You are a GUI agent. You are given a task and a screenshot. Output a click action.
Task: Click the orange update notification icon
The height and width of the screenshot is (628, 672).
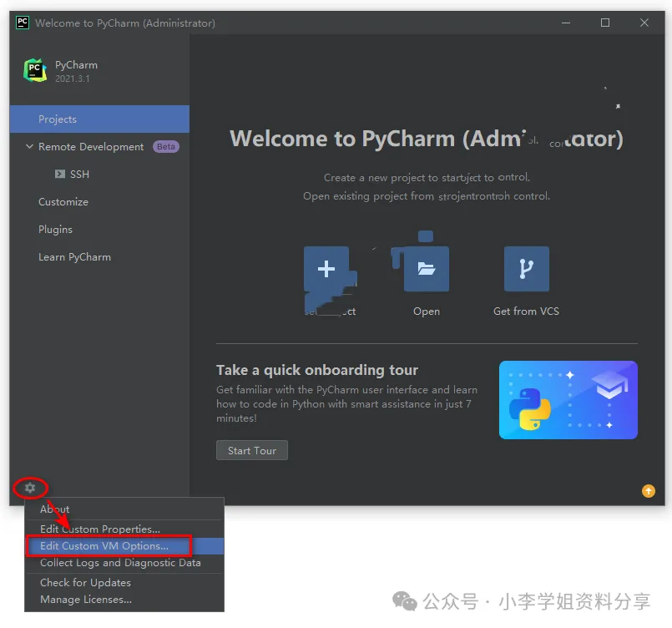pyautogui.click(x=649, y=491)
